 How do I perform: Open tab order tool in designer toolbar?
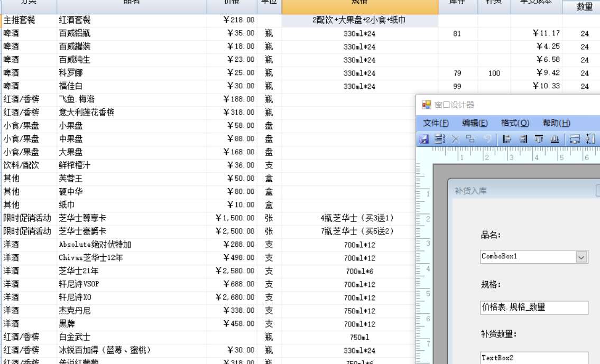click(440, 139)
